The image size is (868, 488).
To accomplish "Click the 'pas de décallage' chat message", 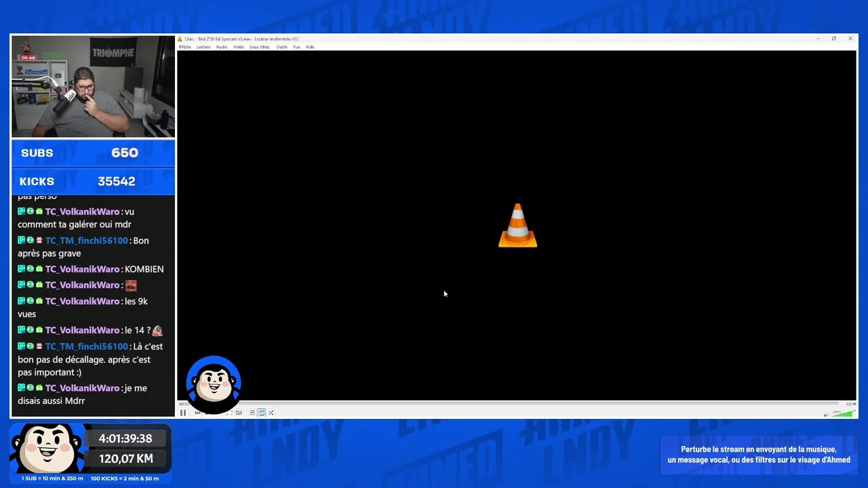I will (90, 359).
